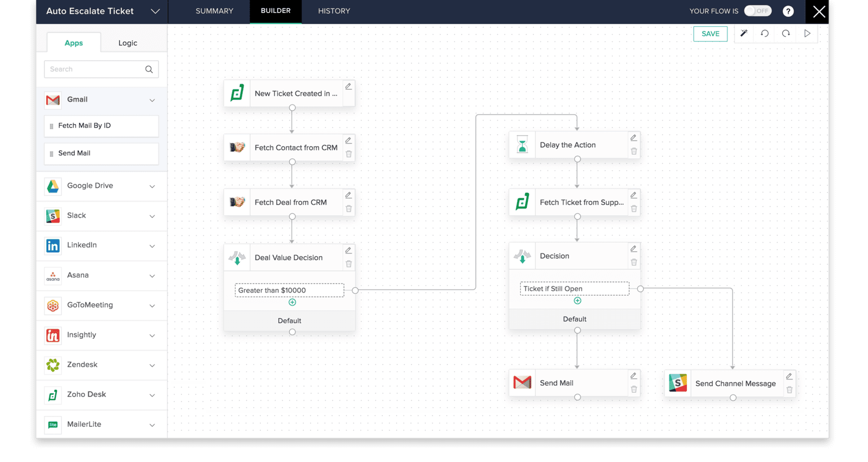This screenshot has width=868, height=462.
Task: Edit the Delay the Action node
Action: coord(634,138)
